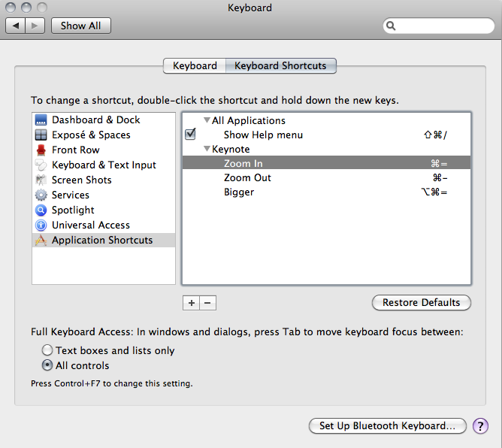Viewport: 502px width, 448px height.
Task: Click the Keyboard & Text Input icon
Action: tap(41, 165)
